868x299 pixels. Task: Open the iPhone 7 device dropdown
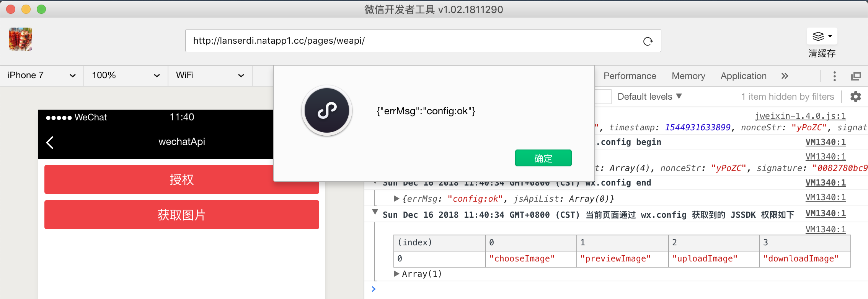tap(42, 75)
